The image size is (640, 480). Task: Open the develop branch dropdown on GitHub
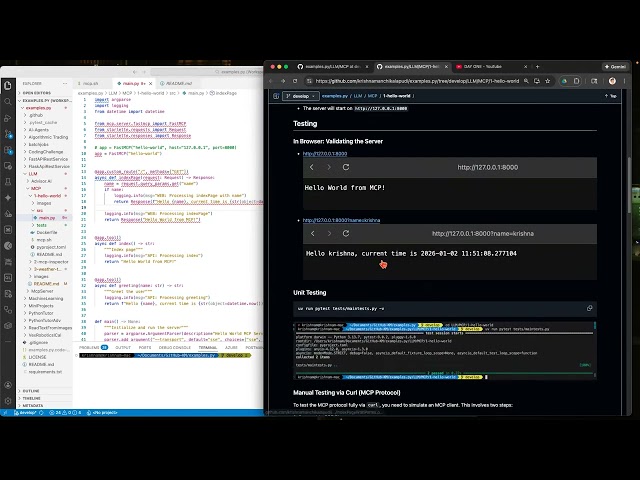[x=301, y=96]
